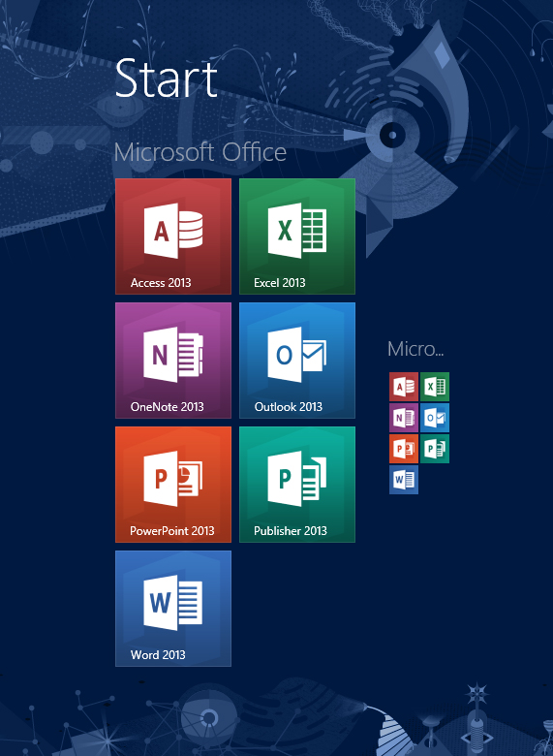
Task: Open the small Publisher tile under Micro...
Action: click(x=435, y=449)
